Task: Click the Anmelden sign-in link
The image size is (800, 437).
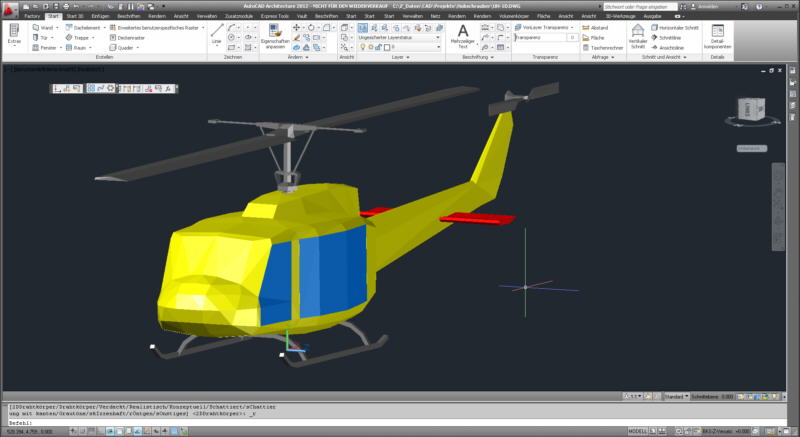Action: [708, 7]
